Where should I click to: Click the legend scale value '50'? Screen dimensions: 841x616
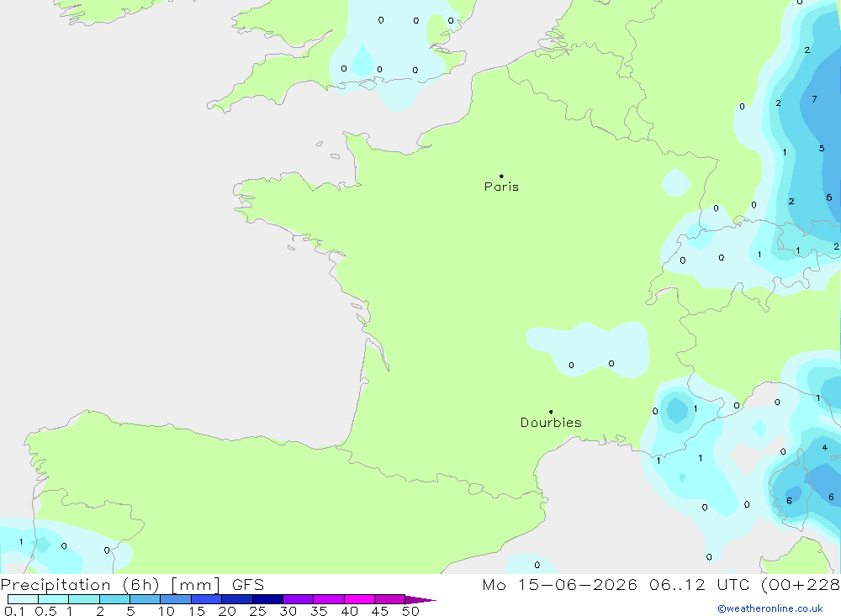[x=410, y=611]
